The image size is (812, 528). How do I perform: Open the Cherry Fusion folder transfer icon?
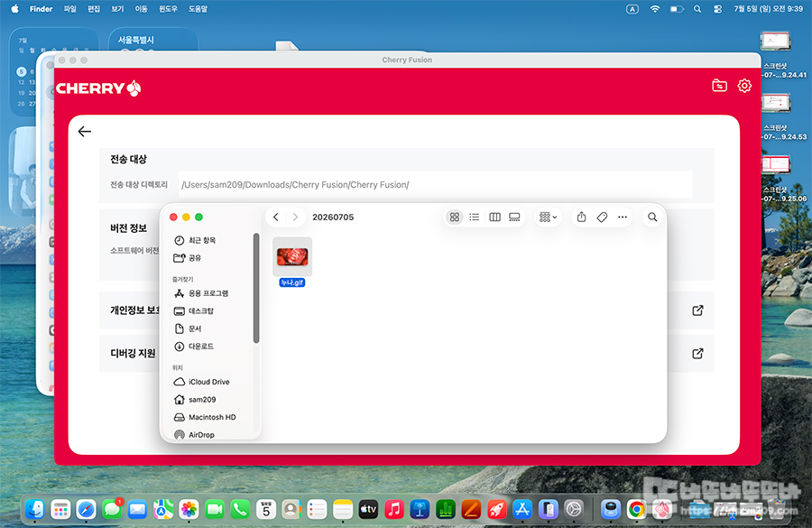coord(719,86)
